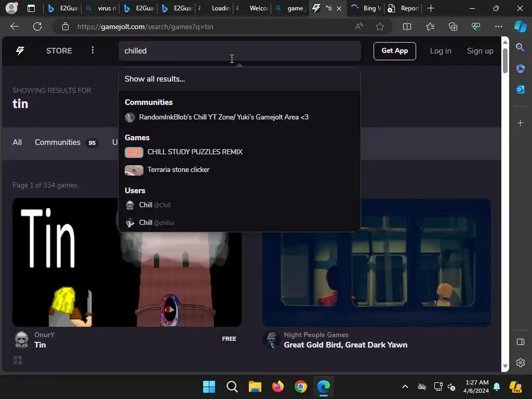Click the Night People Games developer name
Viewport: 532px width, 399px height.
(x=316, y=335)
